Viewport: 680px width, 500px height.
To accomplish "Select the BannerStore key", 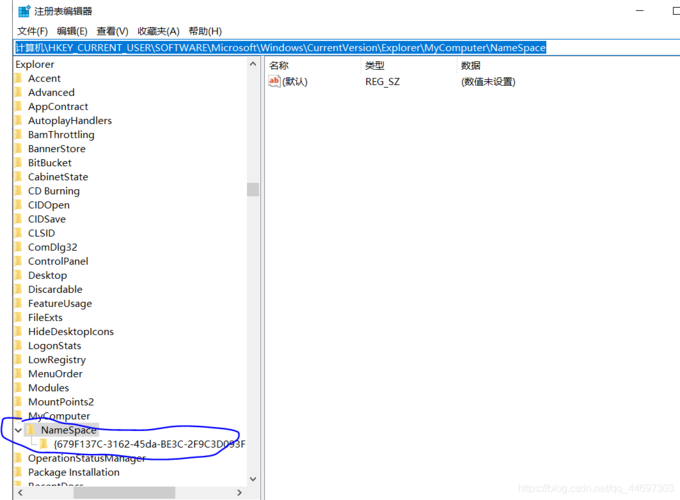I will point(57,149).
